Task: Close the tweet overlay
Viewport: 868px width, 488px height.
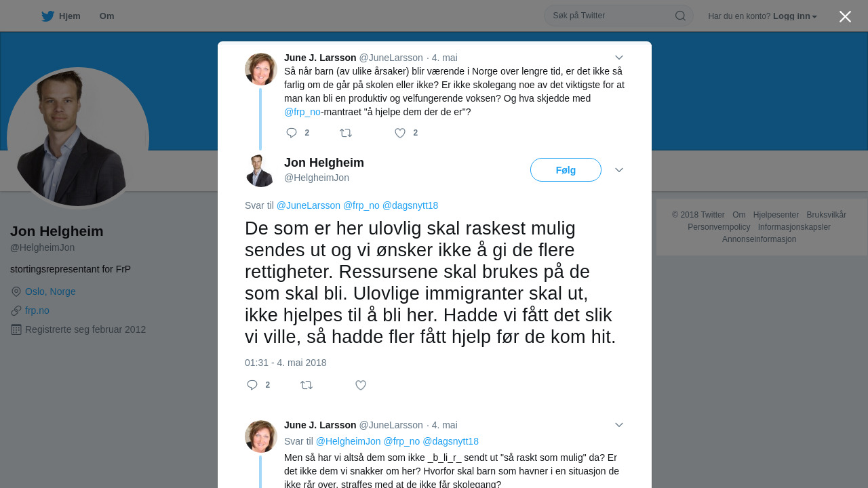Action: [x=845, y=17]
